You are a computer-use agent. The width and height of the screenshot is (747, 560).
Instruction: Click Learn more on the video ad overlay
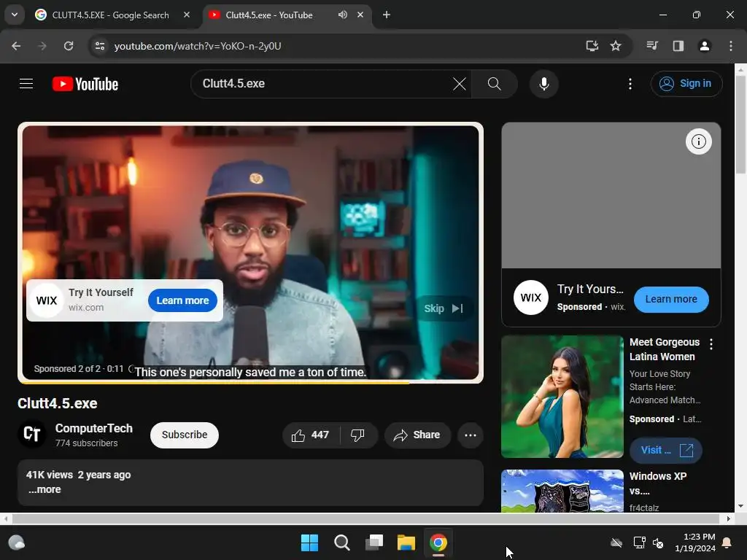[x=182, y=300]
